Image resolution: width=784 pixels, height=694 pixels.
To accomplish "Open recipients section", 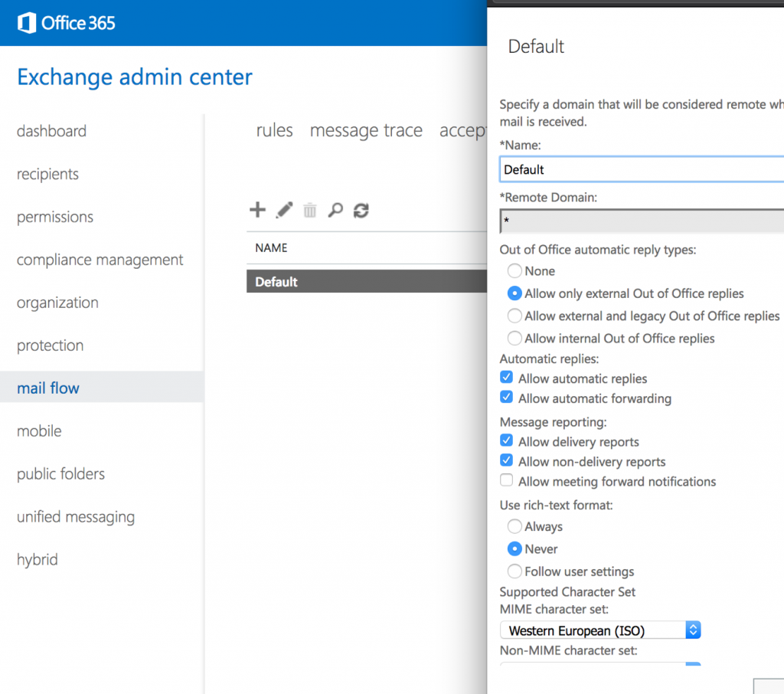I will pos(47,174).
